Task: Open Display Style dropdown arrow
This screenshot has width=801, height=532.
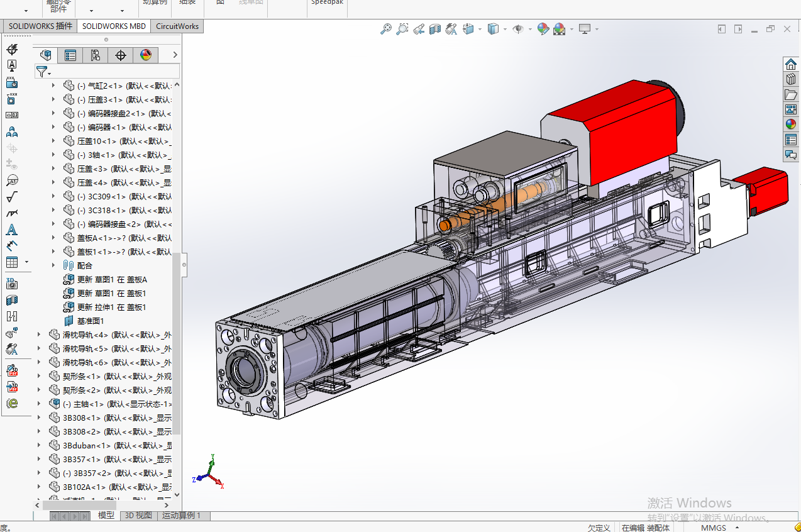Action: click(x=505, y=29)
